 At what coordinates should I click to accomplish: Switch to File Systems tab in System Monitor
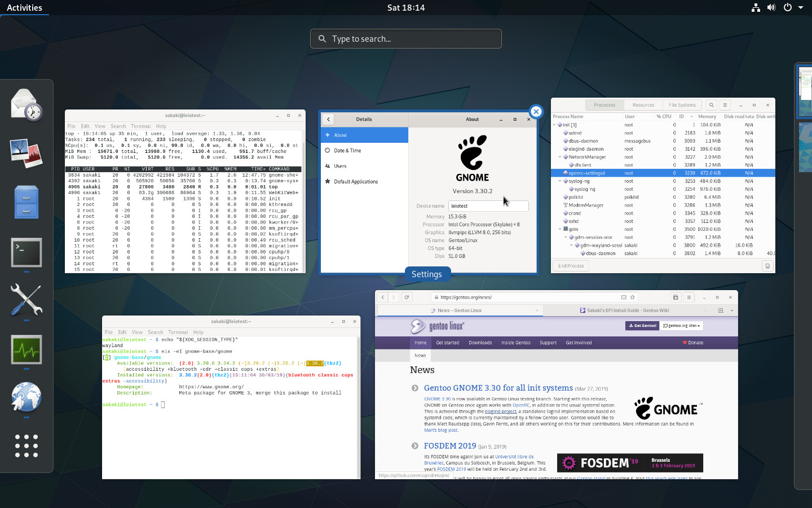pyautogui.click(x=682, y=105)
